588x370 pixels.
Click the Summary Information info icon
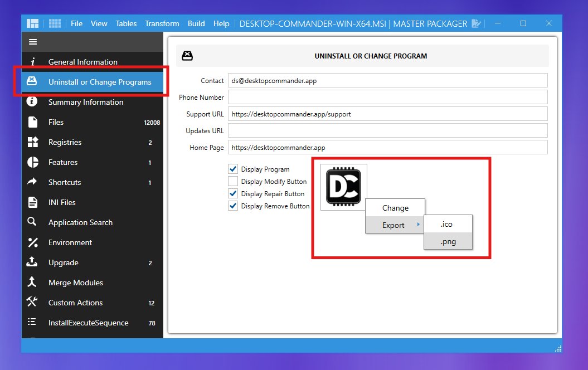(32, 101)
